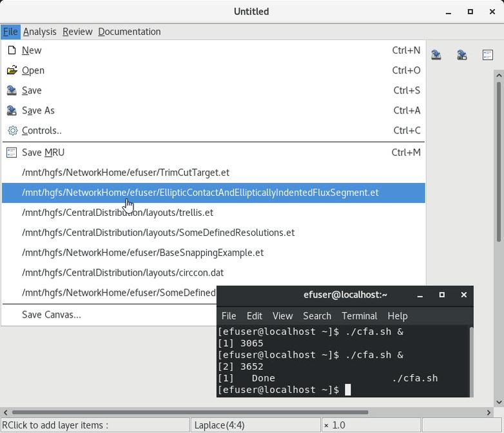504x433 pixels.
Task: Open recent file BaseSnappingExample.et
Action: [142, 252]
